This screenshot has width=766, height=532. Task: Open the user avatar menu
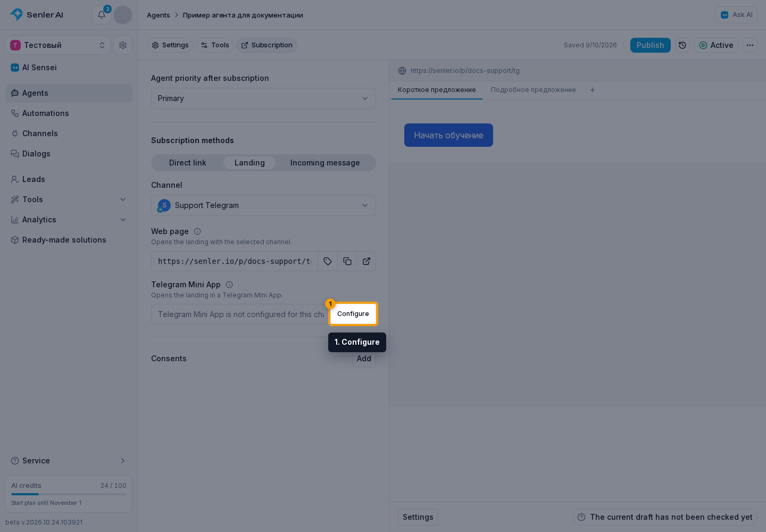coord(123,15)
